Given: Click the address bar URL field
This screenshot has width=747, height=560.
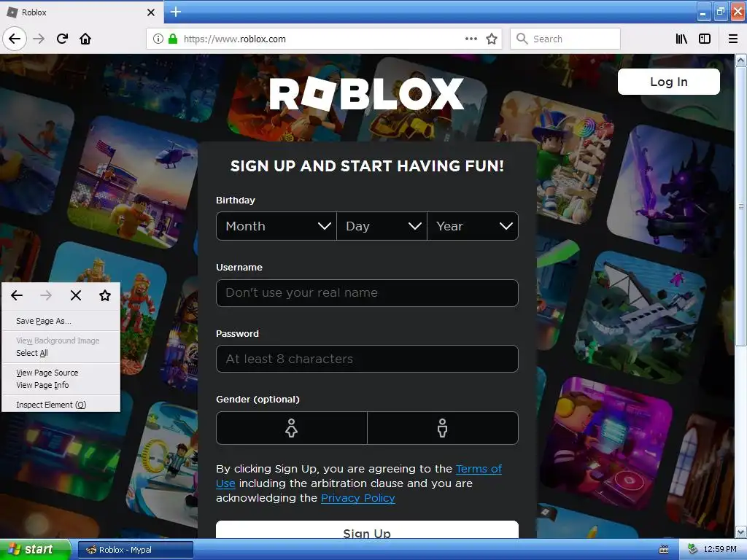Looking at the screenshot, I should pyautogui.click(x=324, y=39).
